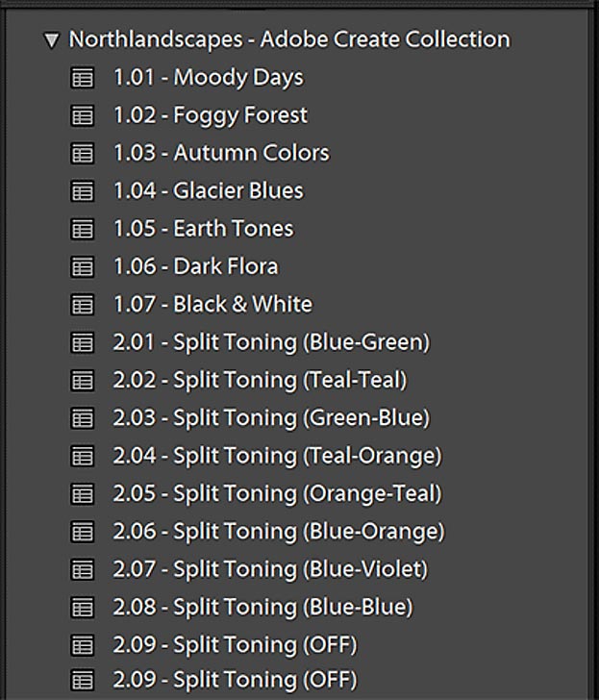Click the preset icon beside Earth Tones

83,229
